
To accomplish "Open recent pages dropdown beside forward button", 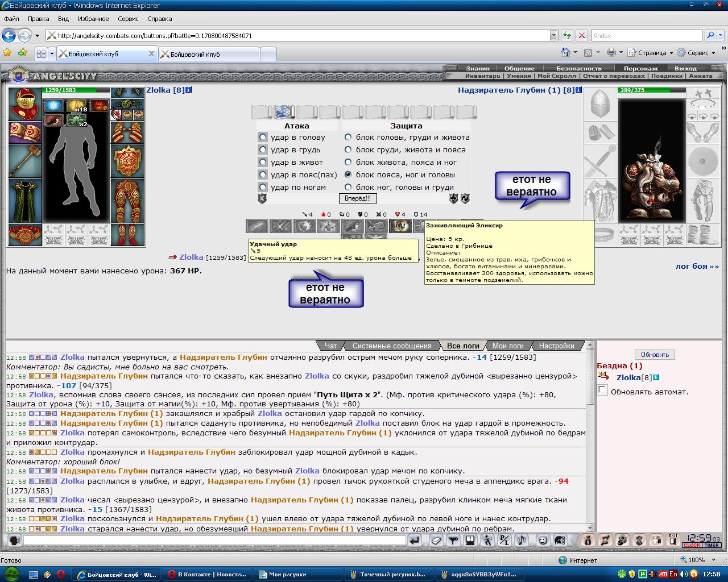I will point(37,35).
